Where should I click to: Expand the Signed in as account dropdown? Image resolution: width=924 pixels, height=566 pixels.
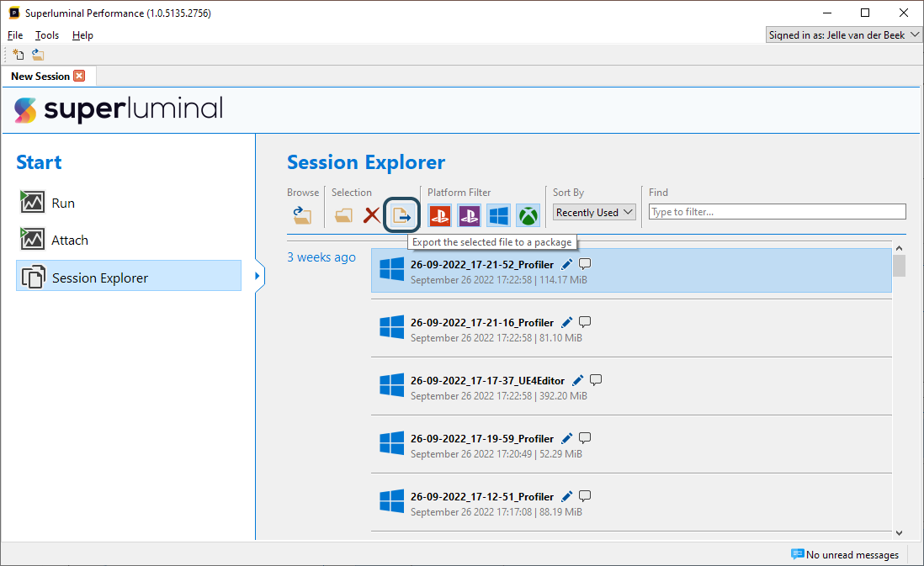(844, 35)
